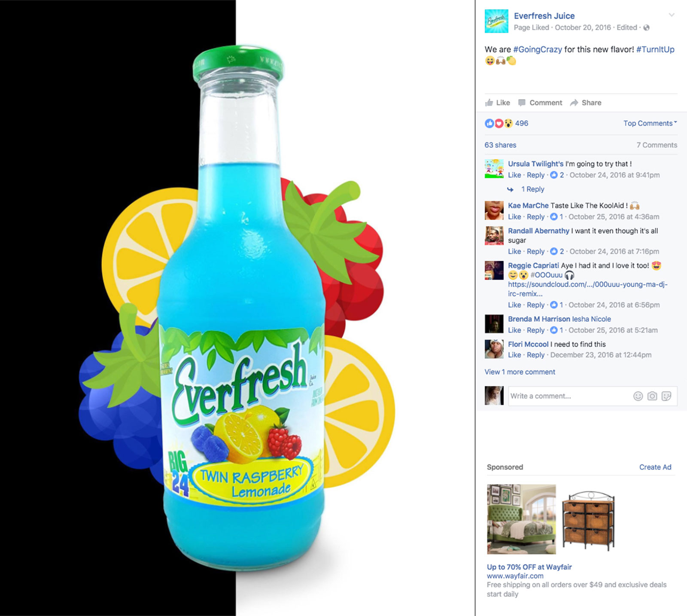Image resolution: width=687 pixels, height=616 pixels.
Task: Reply to Randall Abernathy's comment
Action: pos(535,251)
